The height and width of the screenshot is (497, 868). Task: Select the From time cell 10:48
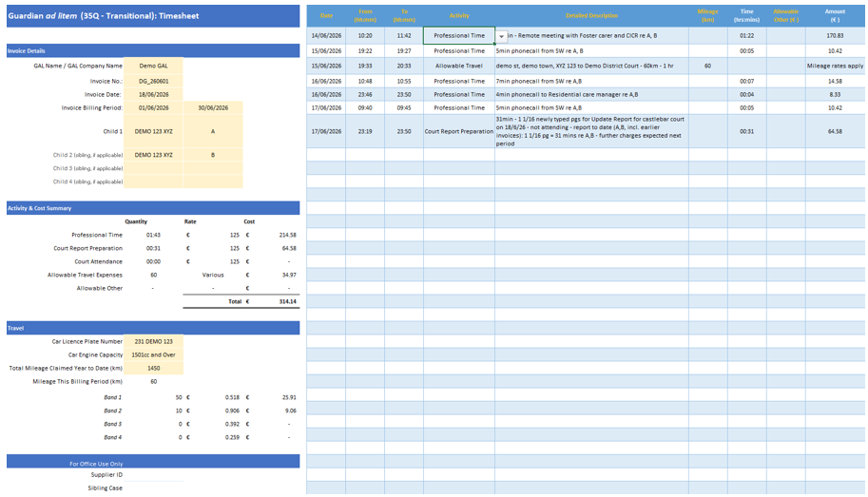[365, 81]
